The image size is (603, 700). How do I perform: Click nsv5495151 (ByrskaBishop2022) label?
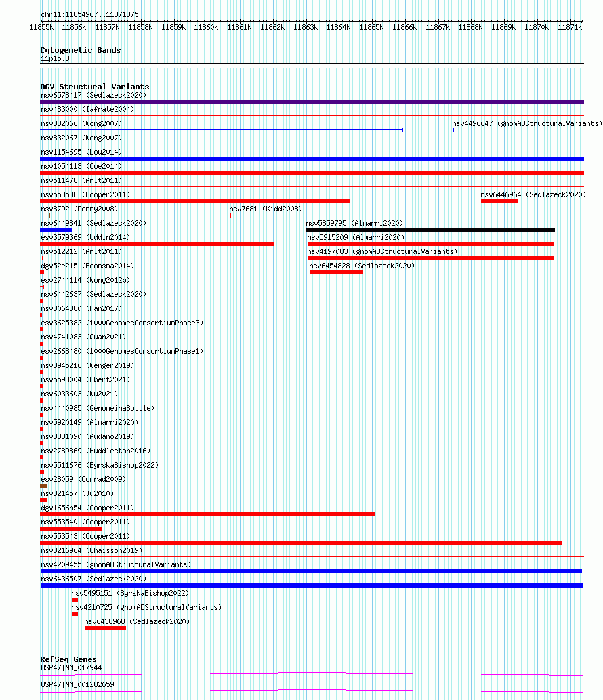click(x=130, y=594)
